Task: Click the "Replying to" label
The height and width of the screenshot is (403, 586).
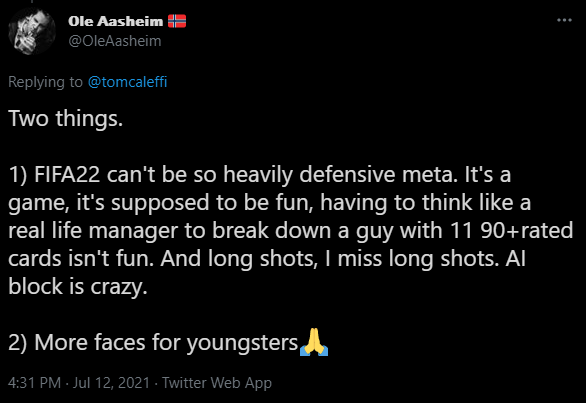Action: click(45, 82)
